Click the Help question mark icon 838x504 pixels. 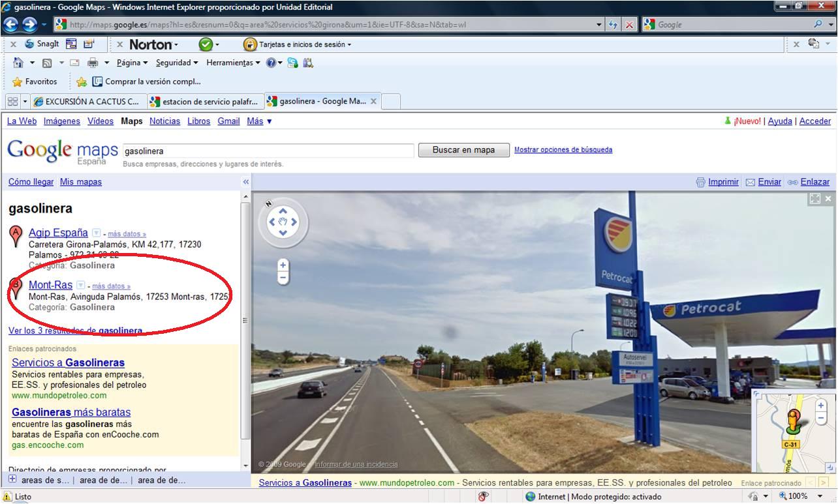click(271, 63)
